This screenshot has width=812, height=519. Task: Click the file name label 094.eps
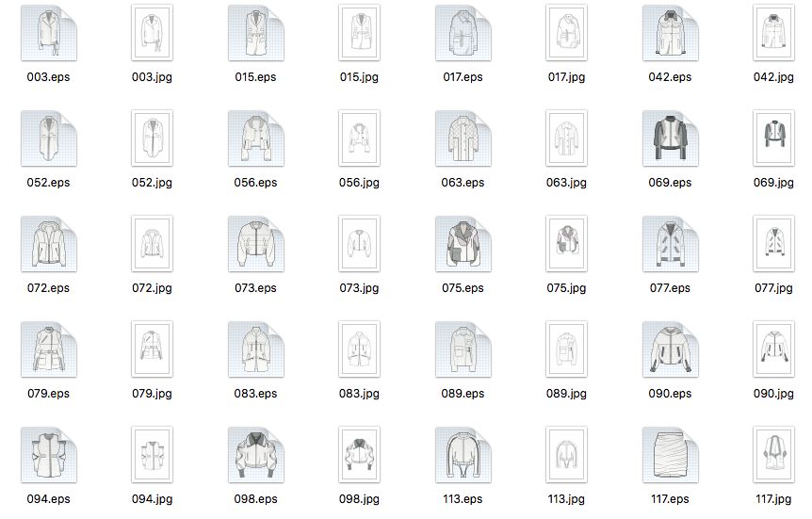(48, 500)
